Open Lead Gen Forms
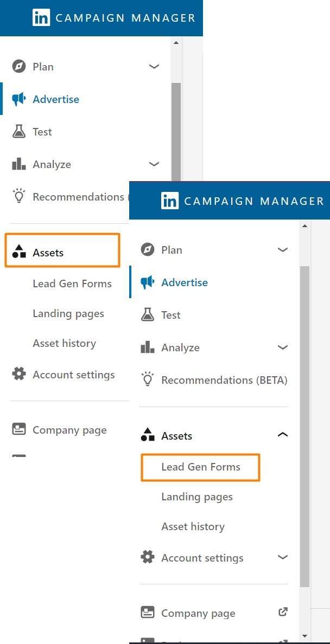 click(200, 467)
